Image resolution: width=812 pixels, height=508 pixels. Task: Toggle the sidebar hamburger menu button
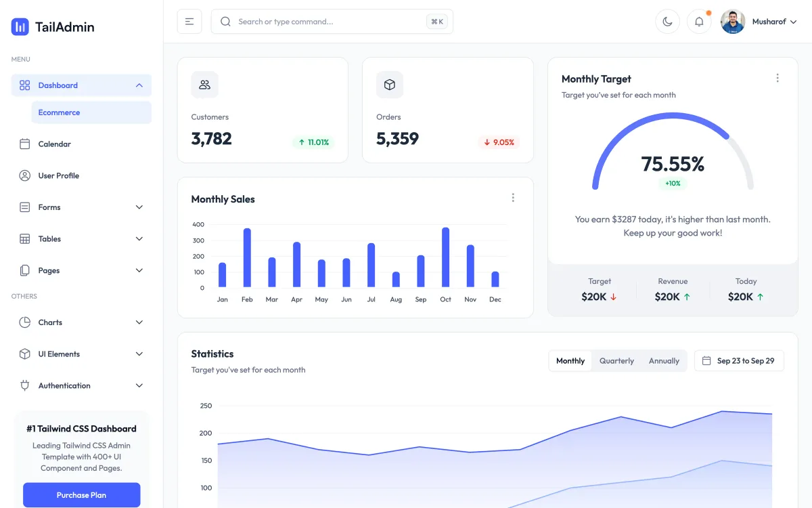[189, 22]
